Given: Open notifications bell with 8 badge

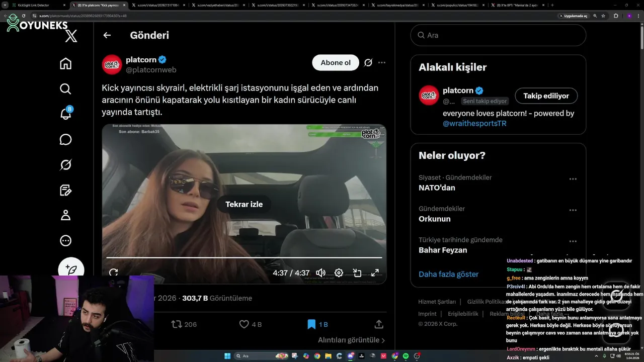Looking at the screenshot, I should click(x=66, y=114).
